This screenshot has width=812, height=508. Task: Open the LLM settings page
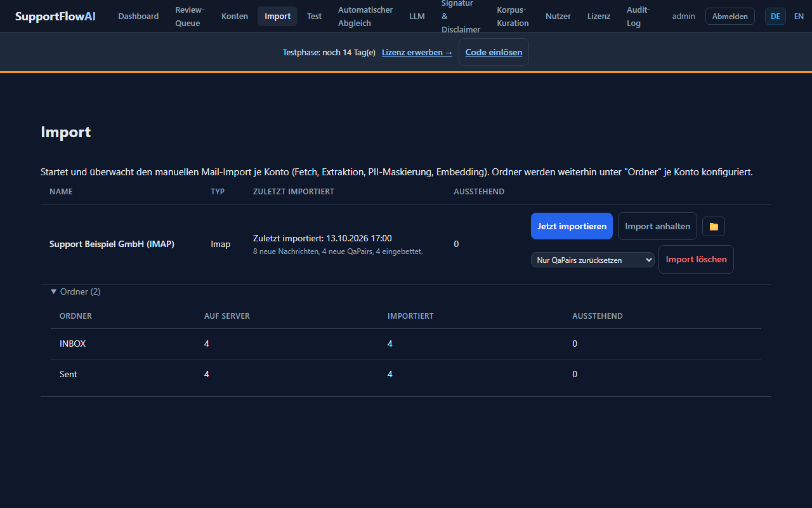[417, 16]
